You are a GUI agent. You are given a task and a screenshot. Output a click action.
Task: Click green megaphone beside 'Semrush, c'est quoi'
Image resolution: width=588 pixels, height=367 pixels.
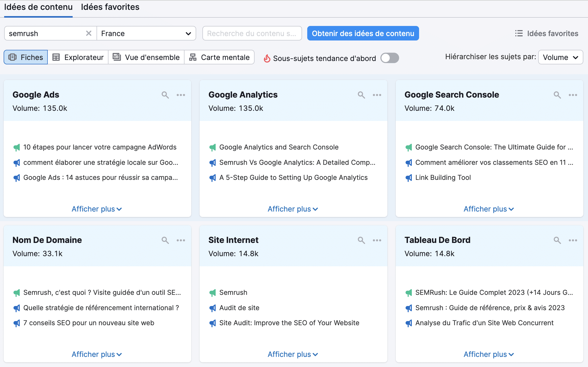click(17, 293)
